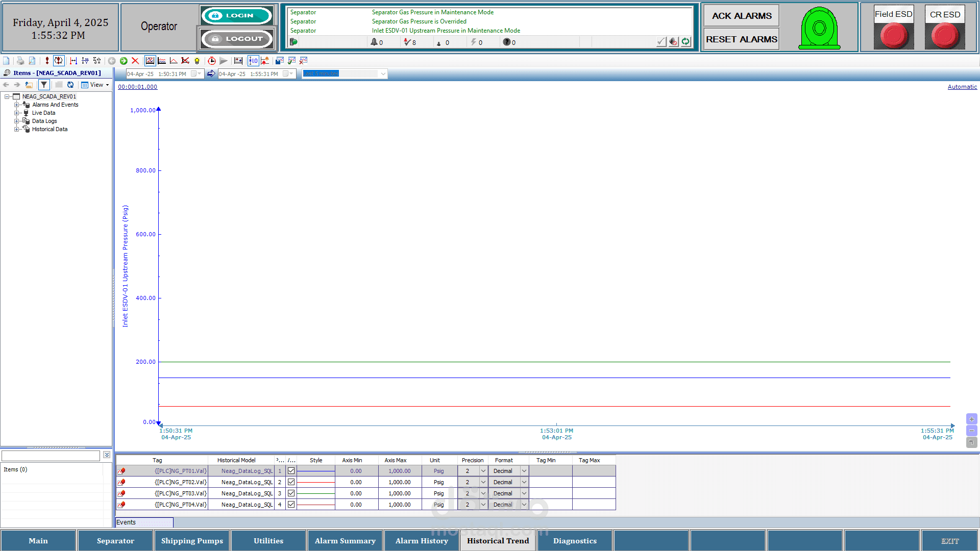
Task: Click the print icon in toolbar
Action: point(20,61)
